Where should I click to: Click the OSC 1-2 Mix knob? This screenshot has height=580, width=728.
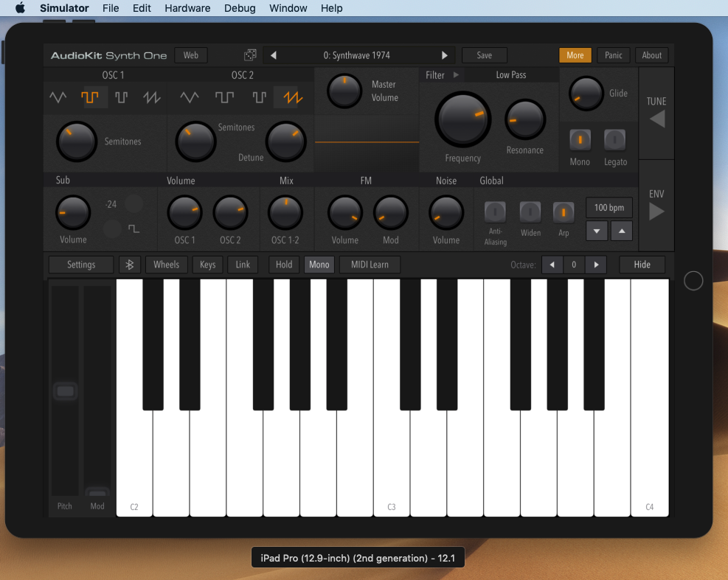[x=285, y=212]
